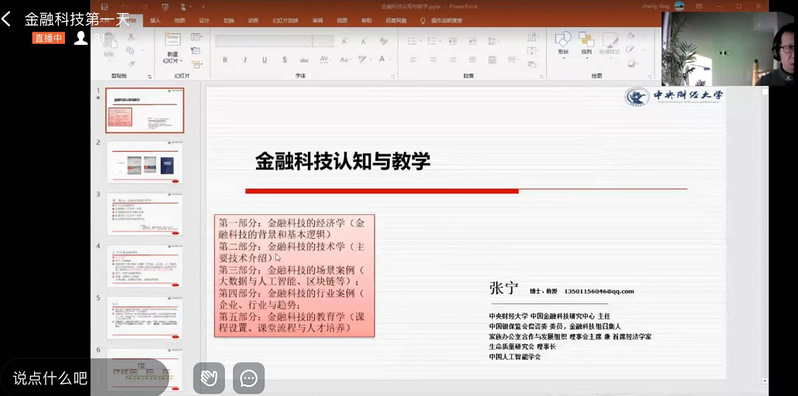
Task: Click the Align Text icon in the paragraph group
Action: [532, 50]
